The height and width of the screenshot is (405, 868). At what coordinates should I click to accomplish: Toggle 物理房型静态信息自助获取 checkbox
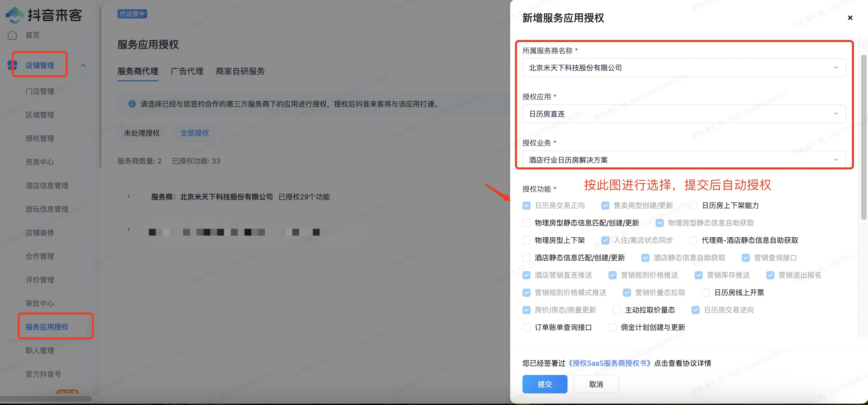click(660, 223)
